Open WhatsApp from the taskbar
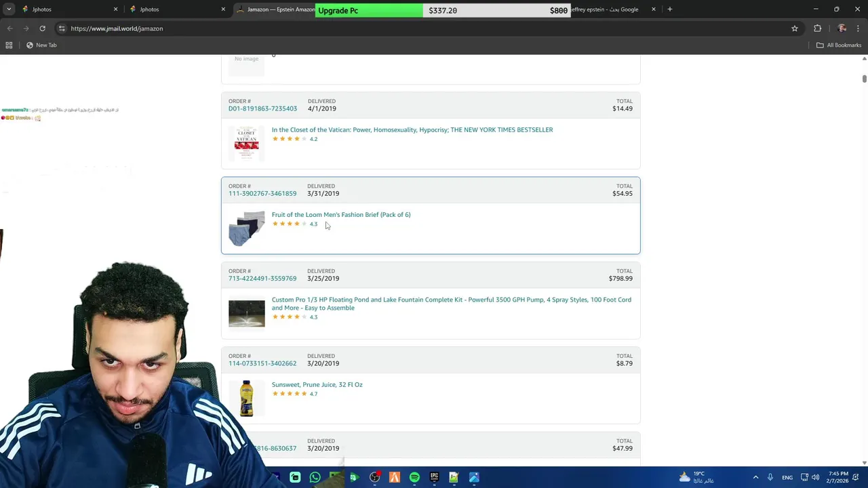Screen dimensions: 868x488 [315, 478]
